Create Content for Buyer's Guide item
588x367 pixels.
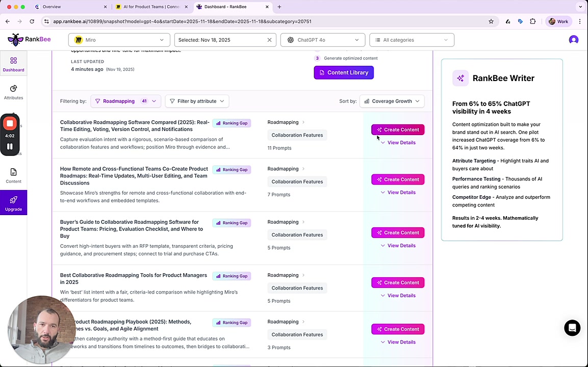tap(398, 232)
